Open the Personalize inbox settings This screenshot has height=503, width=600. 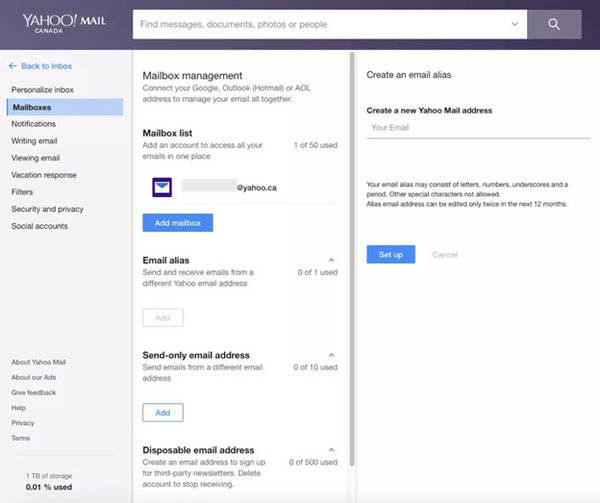click(x=42, y=90)
